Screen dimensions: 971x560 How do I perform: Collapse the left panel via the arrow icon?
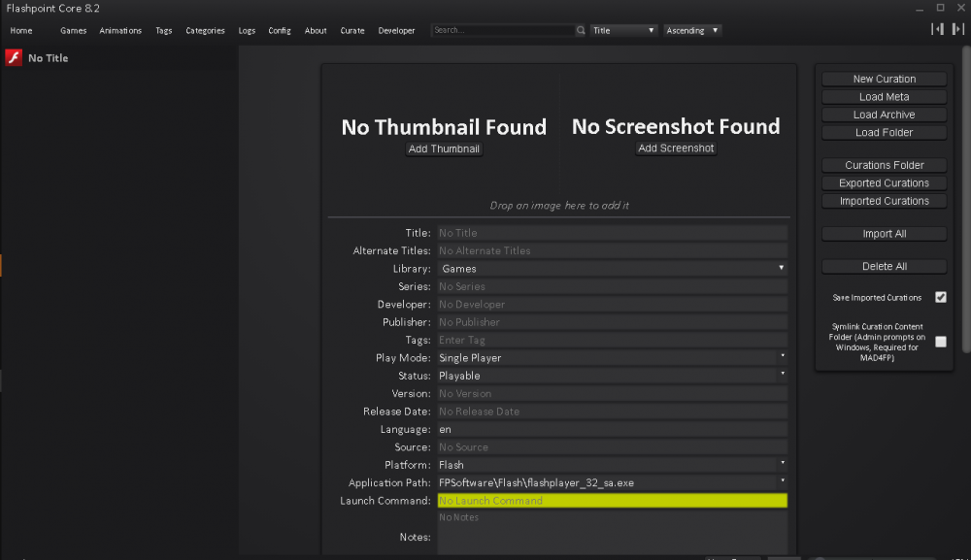coord(937,30)
